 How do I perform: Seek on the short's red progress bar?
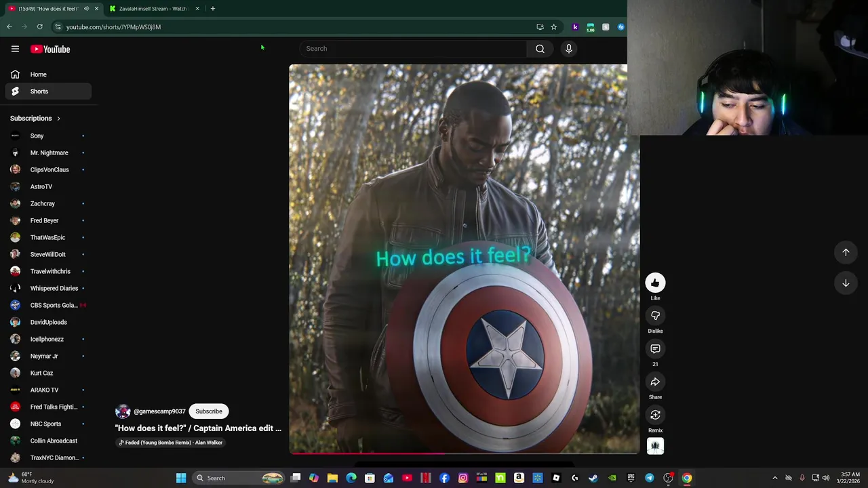pos(465,453)
